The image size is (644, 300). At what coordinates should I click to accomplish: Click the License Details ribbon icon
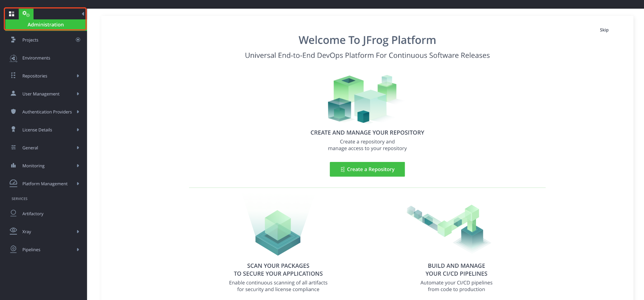[x=13, y=129]
